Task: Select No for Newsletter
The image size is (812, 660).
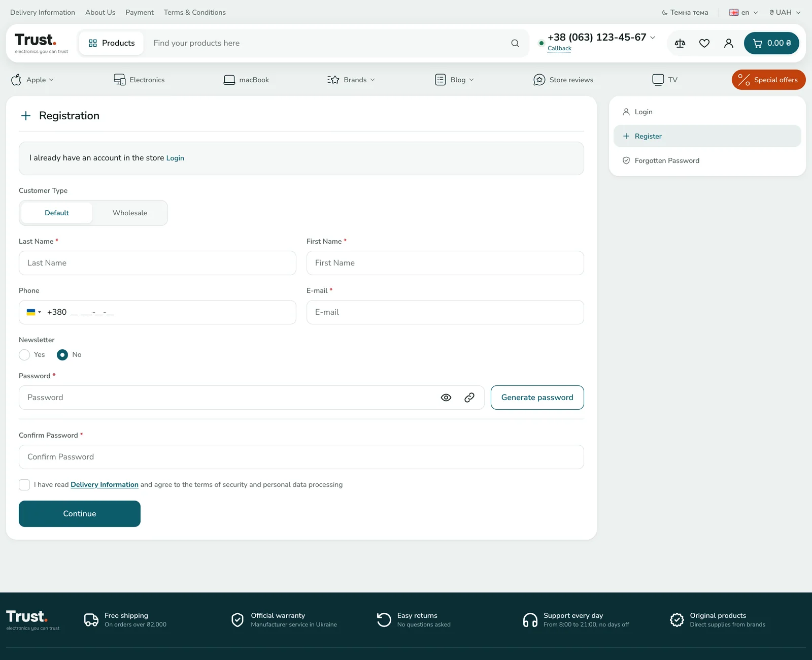Action: tap(62, 355)
